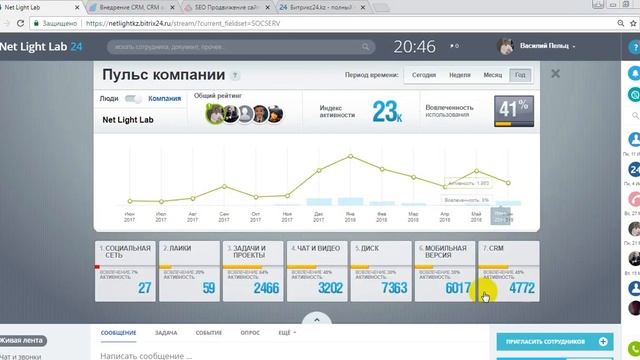This screenshot has width=640, height=360.
Task: Open the help question mark next to Пульс компании
Action: [235, 76]
